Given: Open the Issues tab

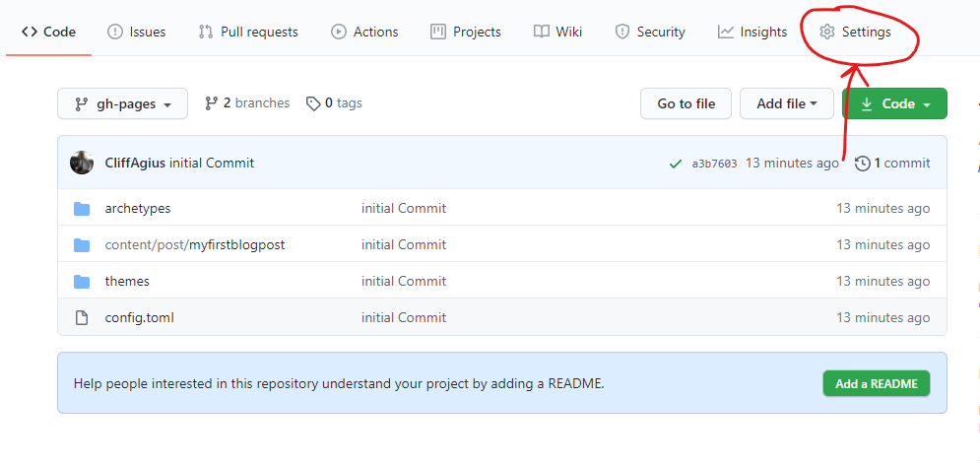Looking at the screenshot, I should point(136,32).
